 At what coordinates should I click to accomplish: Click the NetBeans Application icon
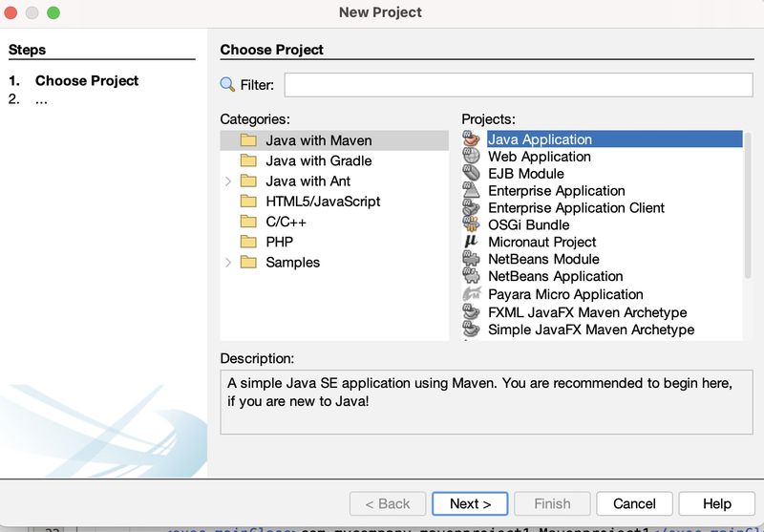471,276
